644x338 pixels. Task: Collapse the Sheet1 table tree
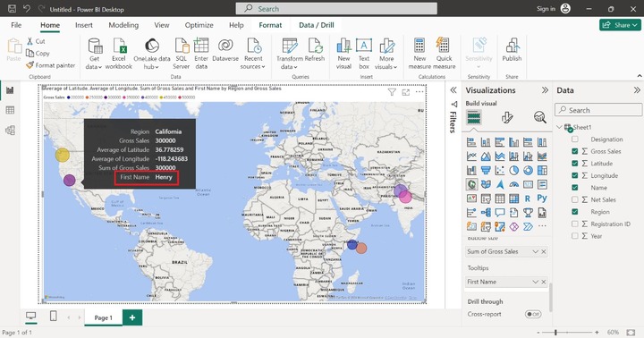click(559, 127)
